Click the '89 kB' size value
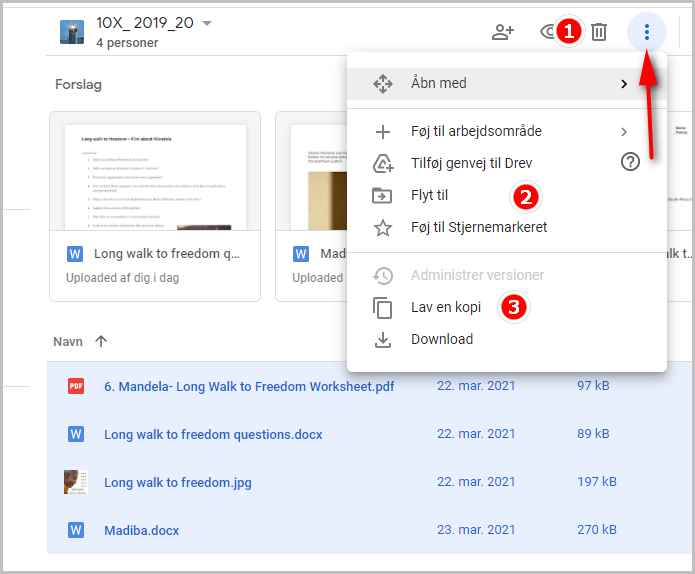The image size is (695, 574). 593,433
